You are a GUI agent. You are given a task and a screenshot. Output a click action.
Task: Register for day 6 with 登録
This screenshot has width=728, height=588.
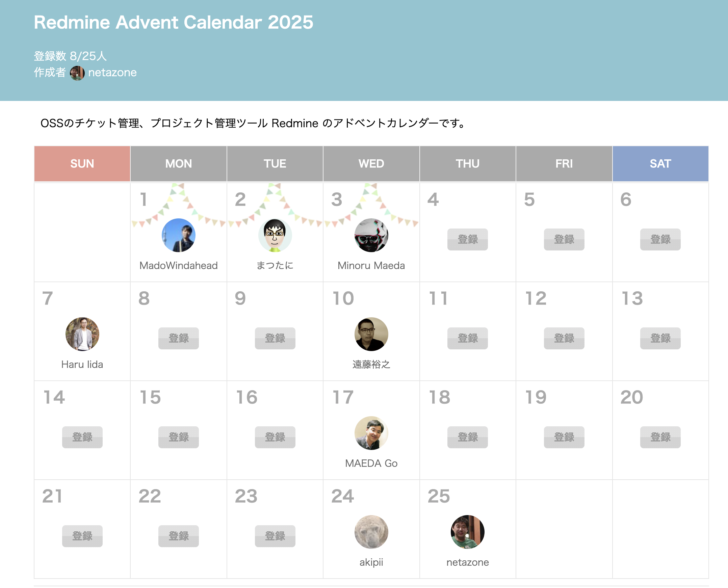pos(660,239)
